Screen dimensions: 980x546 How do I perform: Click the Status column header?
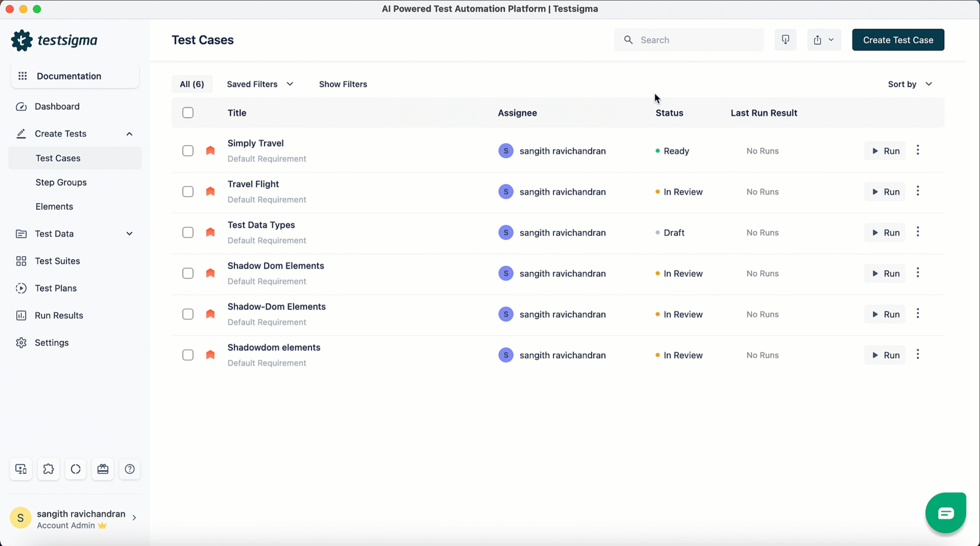(x=670, y=113)
